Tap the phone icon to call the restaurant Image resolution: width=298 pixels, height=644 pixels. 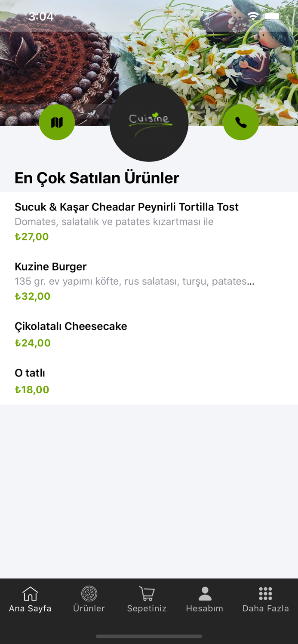(x=241, y=122)
